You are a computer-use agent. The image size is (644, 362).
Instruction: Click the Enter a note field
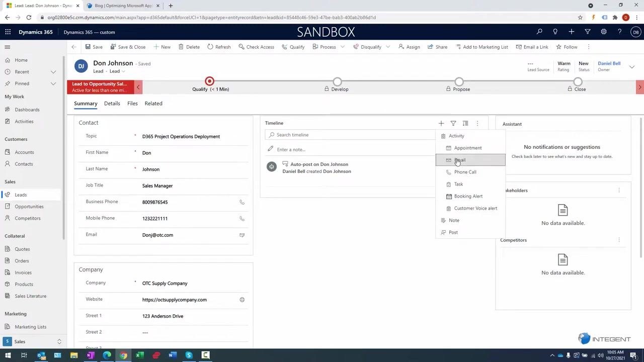click(350, 149)
